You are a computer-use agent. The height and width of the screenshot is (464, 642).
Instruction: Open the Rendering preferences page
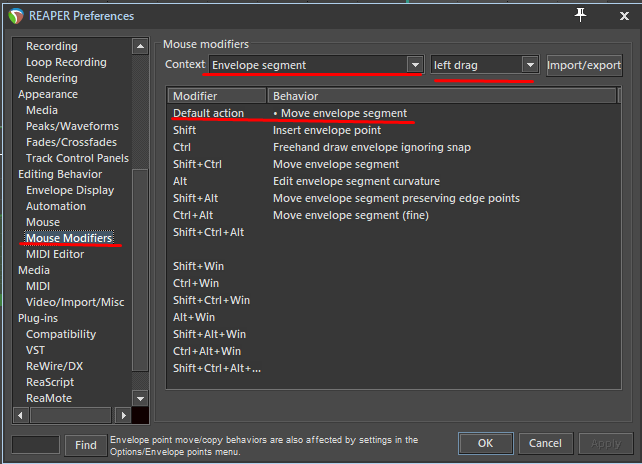(x=52, y=78)
